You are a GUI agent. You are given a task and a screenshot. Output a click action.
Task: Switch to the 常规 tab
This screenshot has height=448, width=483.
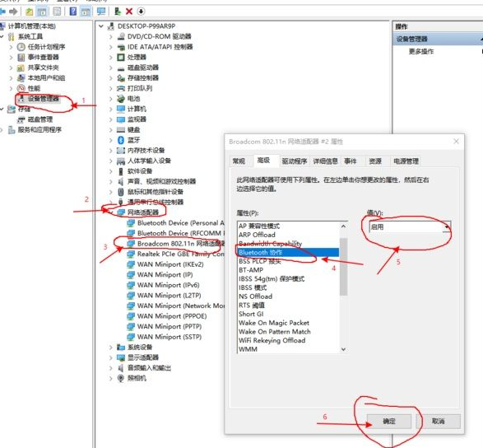[239, 161]
